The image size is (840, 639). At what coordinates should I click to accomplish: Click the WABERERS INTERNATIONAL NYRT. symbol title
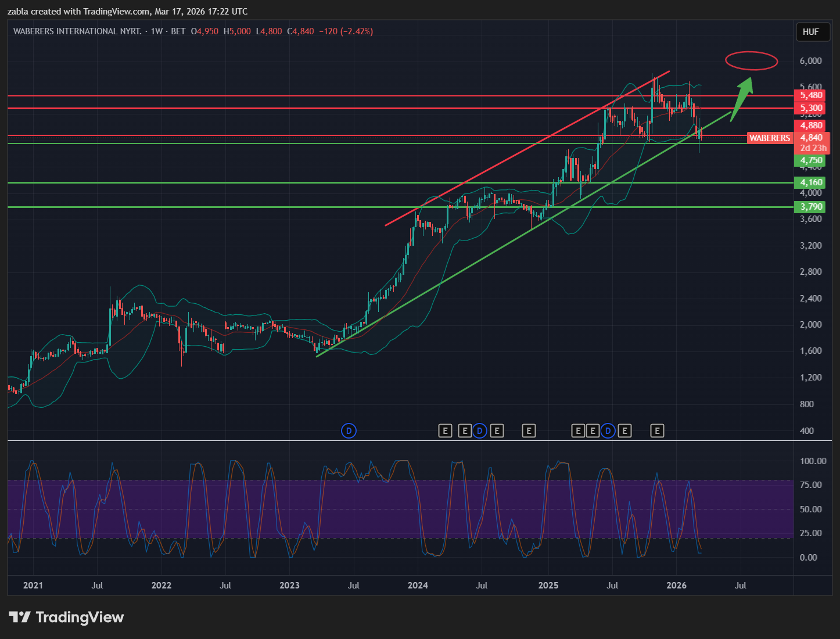[77, 31]
